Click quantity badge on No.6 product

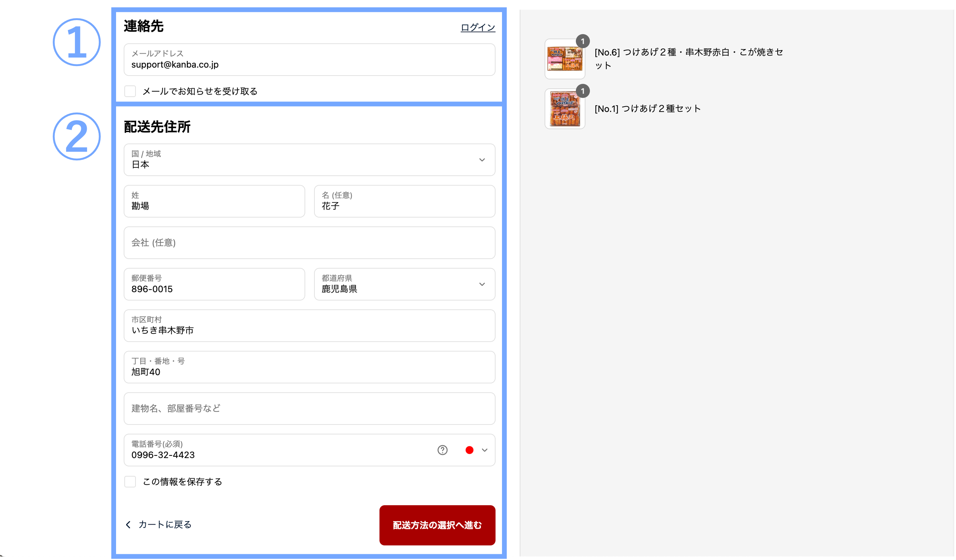pos(583,41)
